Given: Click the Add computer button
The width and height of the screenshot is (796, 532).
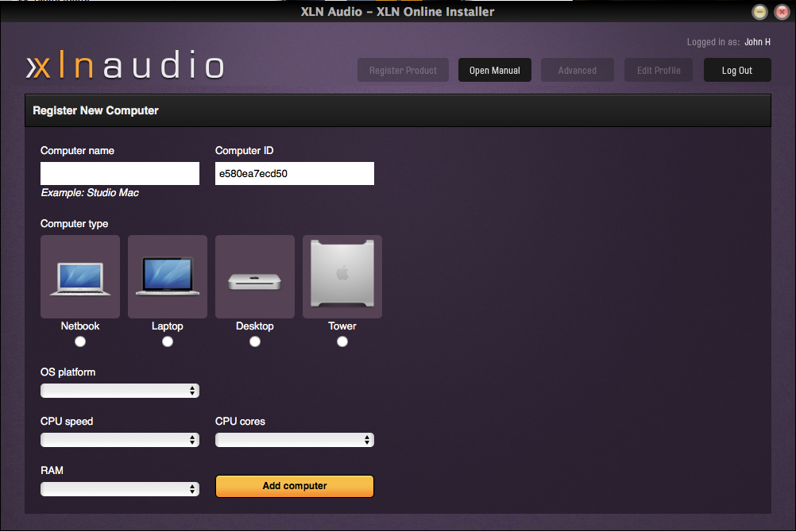Looking at the screenshot, I should click(x=295, y=486).
